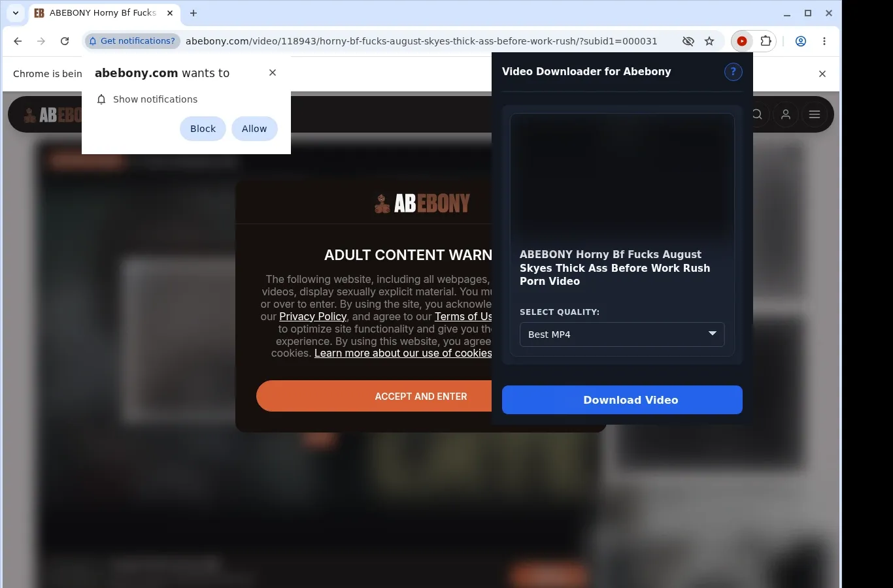Open the site search magnifier icon

pos(757,114)
